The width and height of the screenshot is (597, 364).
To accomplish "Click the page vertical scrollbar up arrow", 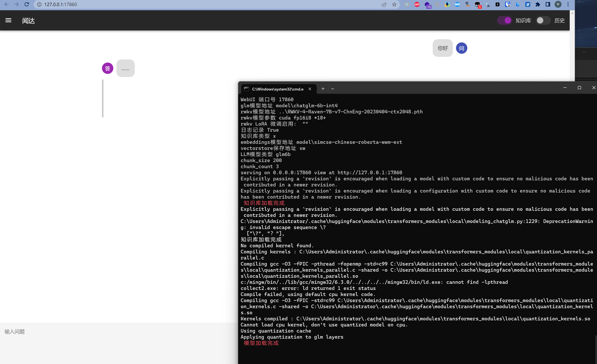I will (x=572, y=13).
